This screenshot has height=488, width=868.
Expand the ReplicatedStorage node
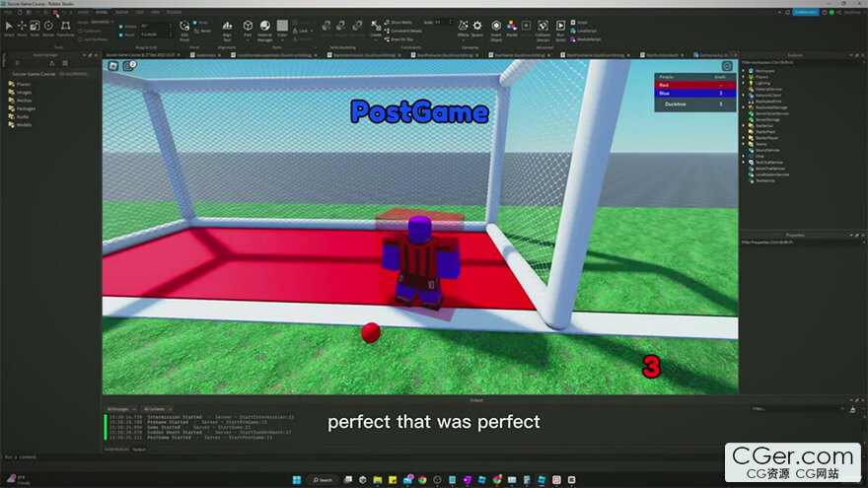click(745, 107)
